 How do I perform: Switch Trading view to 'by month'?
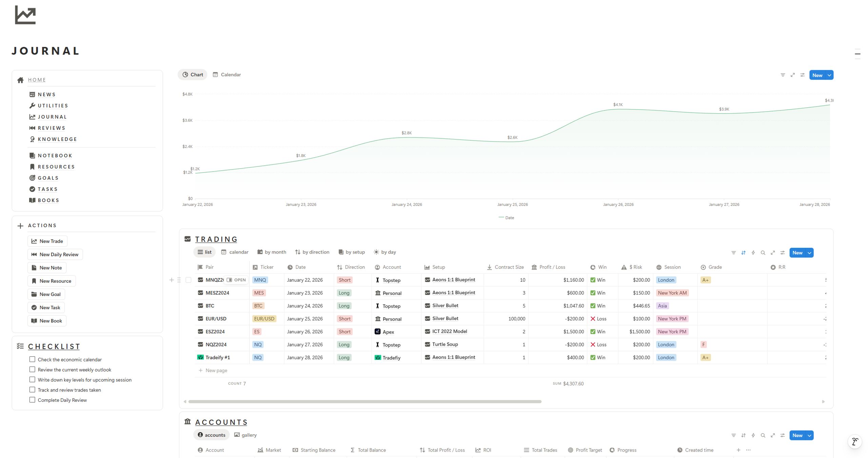272,252
